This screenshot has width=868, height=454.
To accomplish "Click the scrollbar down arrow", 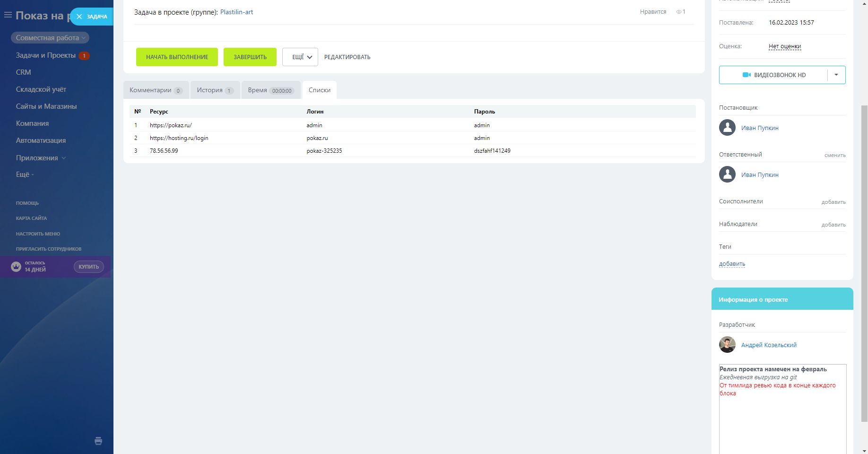I will pyautogui.click(x=864, y=451).
